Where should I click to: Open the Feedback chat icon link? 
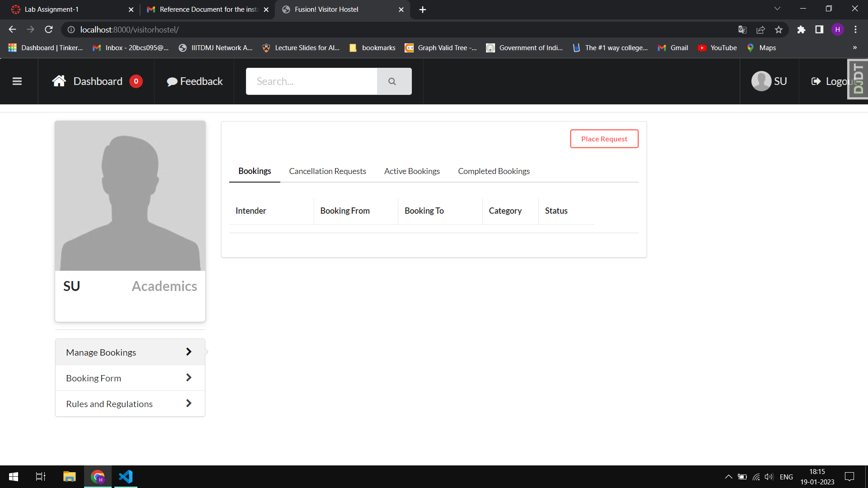pos(172,82)
